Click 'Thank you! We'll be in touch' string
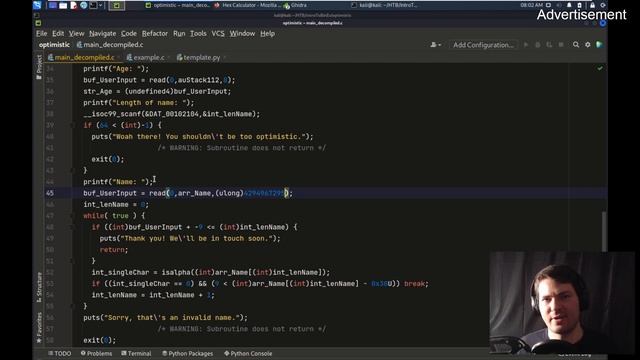The image size is (640, 360). pyautogui.click(x=195, y=238)
